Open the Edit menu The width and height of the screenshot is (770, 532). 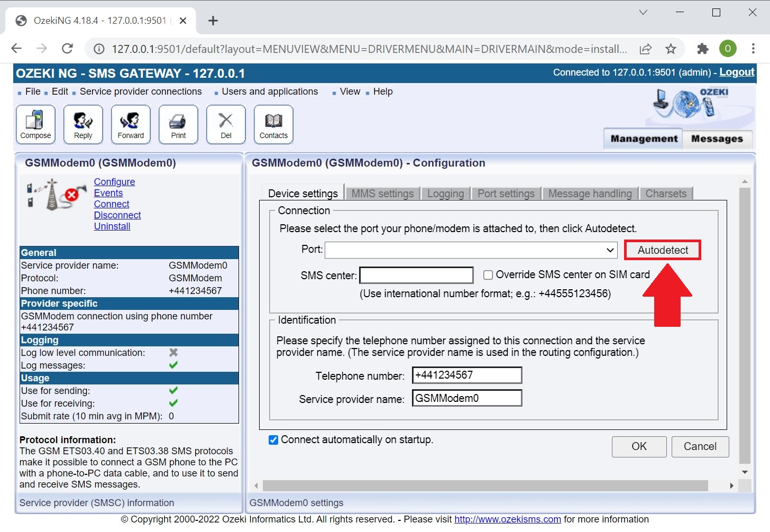tap(60, 91)
